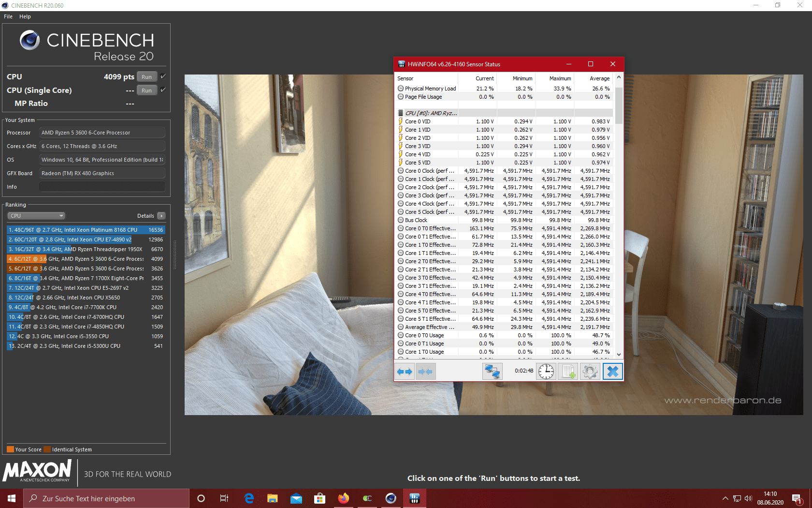This screenshot has height=508, width=812.
Task: Click the Maximum column header in HWiNFO
Action: pyautogui.click(x=554, y=78)
